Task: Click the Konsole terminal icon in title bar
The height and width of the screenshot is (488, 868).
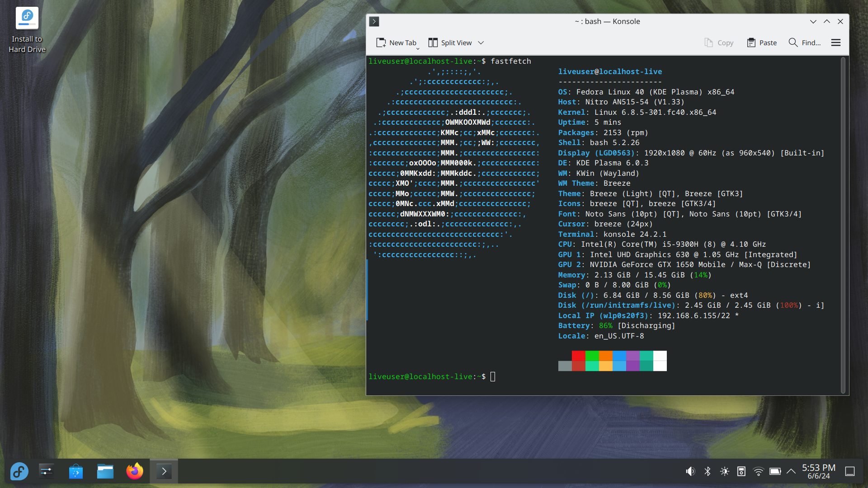Action: pos(374,21)
